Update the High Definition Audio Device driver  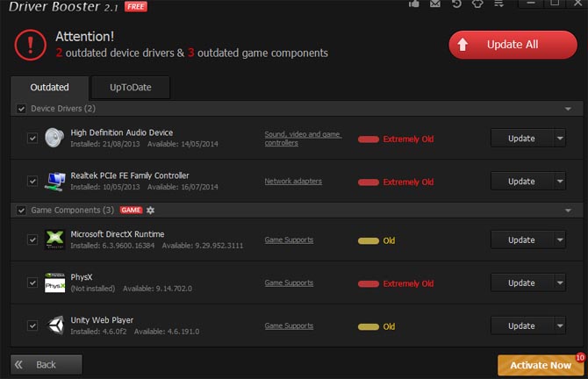click(521, 139)
